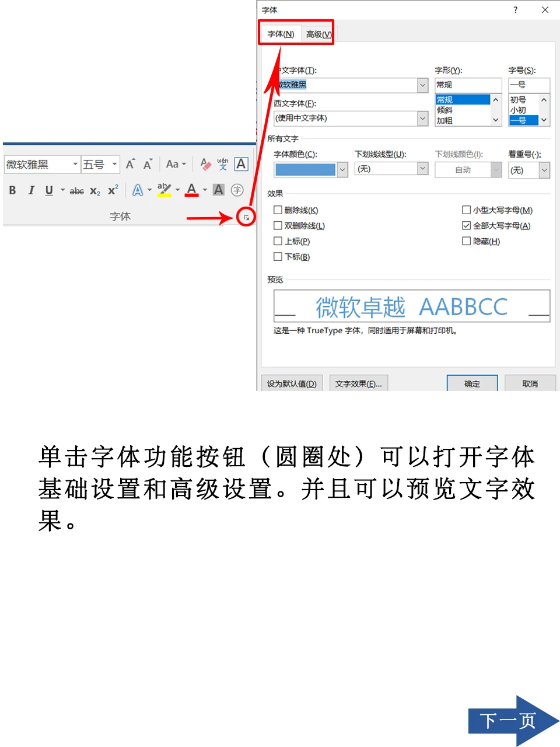Image resolution: width=560 pixels, height=747 pixels.
Task: Switch to the 字体(N) tab
Action: click(x=281, y=34)
